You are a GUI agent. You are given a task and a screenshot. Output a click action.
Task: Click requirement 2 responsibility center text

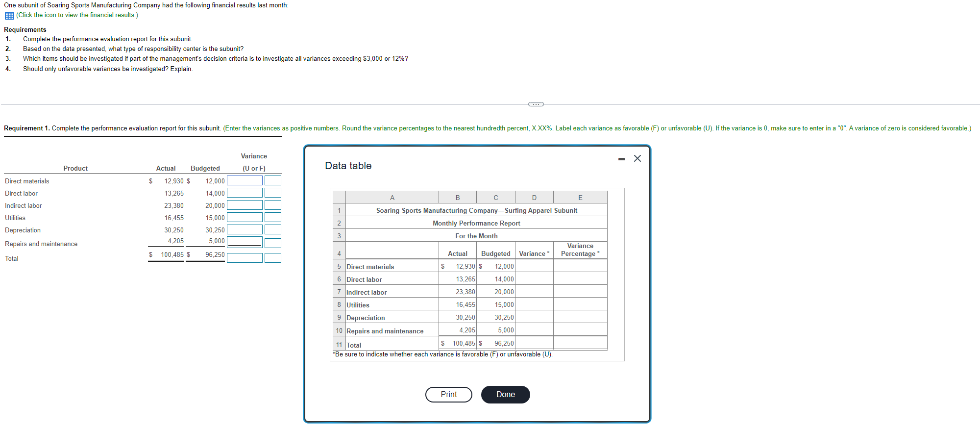133,49
